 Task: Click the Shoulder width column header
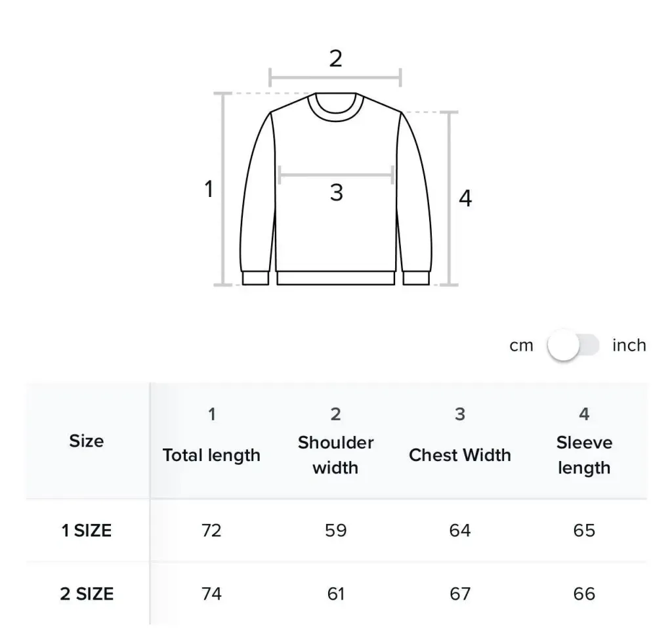click(335, 454)
